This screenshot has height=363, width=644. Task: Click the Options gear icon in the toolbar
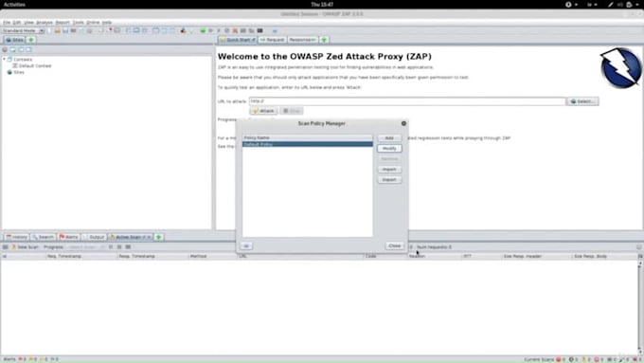coord(89,31)
